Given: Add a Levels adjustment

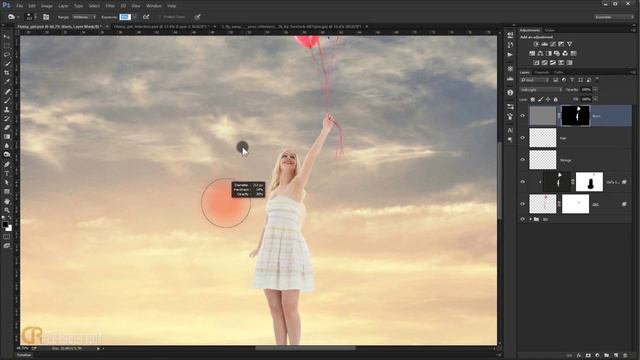Looking at the screenshot, I should (544, 44).
